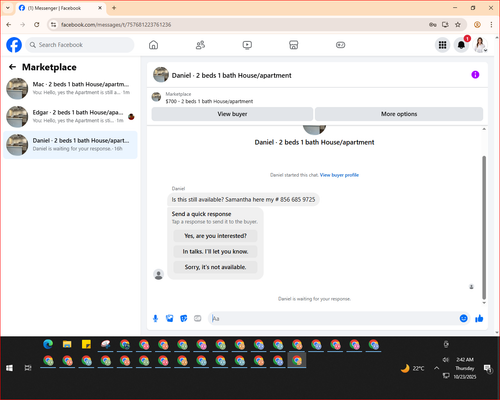Open Edgar conversation in the list
This screenshot has width=500, height=400.
tap(70, 116)
